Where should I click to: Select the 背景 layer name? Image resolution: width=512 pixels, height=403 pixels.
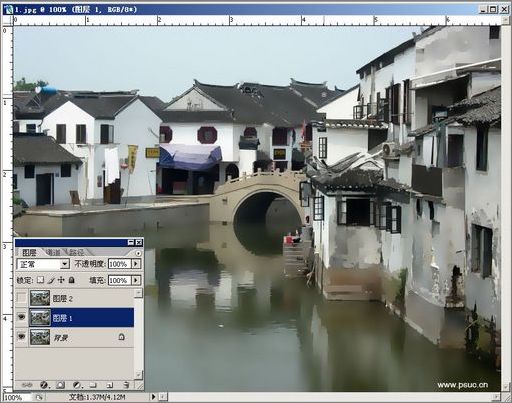[61, 338]
